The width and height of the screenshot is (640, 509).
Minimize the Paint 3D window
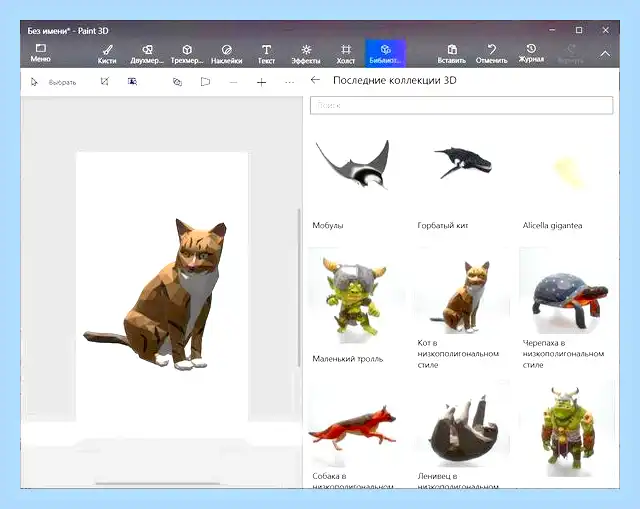(552, 30)
